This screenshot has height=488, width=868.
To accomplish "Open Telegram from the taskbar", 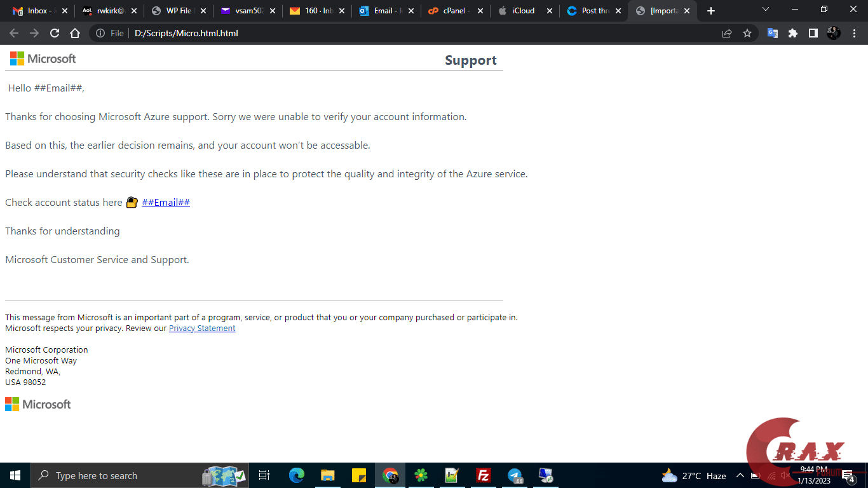I will tap(515, 475).
